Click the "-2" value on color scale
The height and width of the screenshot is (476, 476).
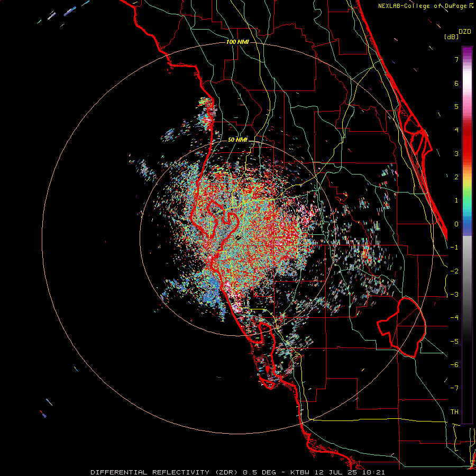[454, 271]
